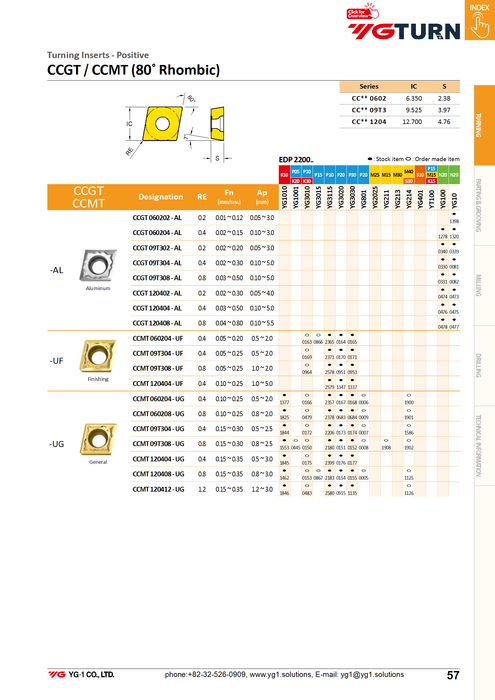
Task: Click the YG801 grade column header
Action: [364, 197]
